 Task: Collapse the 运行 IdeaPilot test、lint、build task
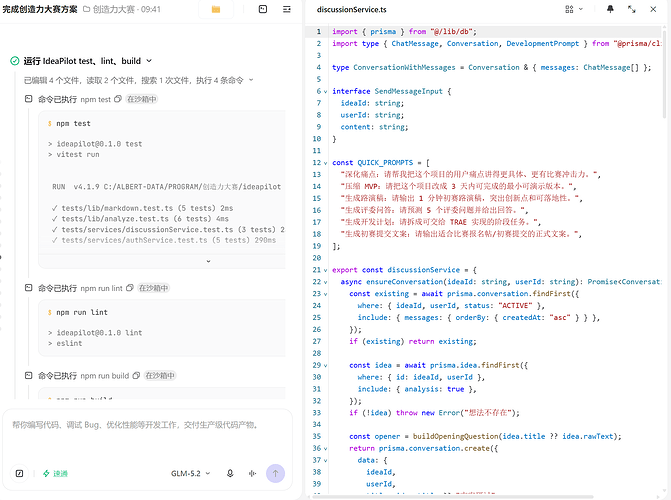click(149, 61)
